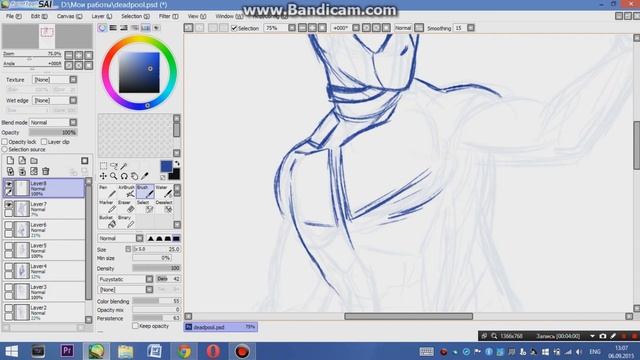This screenshot has width=640, height=360.
Task: Enable the Selection source option
Action: tap(4, 149)
